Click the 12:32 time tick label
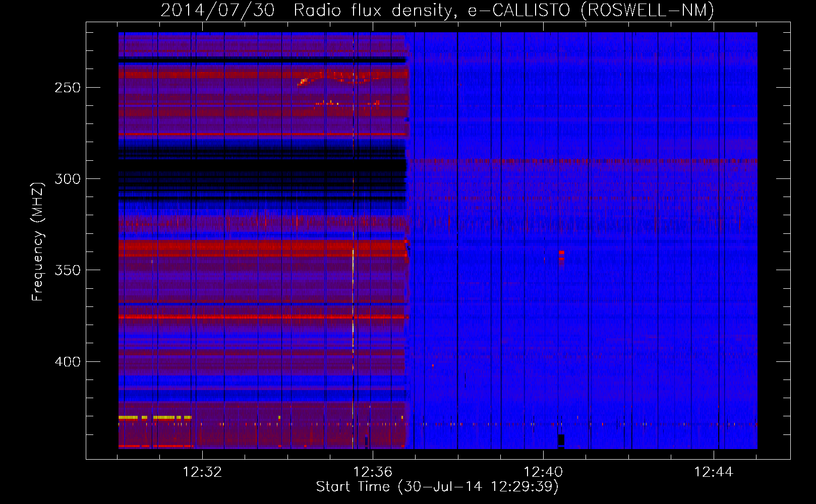The width and height of the screenshot is (816, 504). (202, 472)
